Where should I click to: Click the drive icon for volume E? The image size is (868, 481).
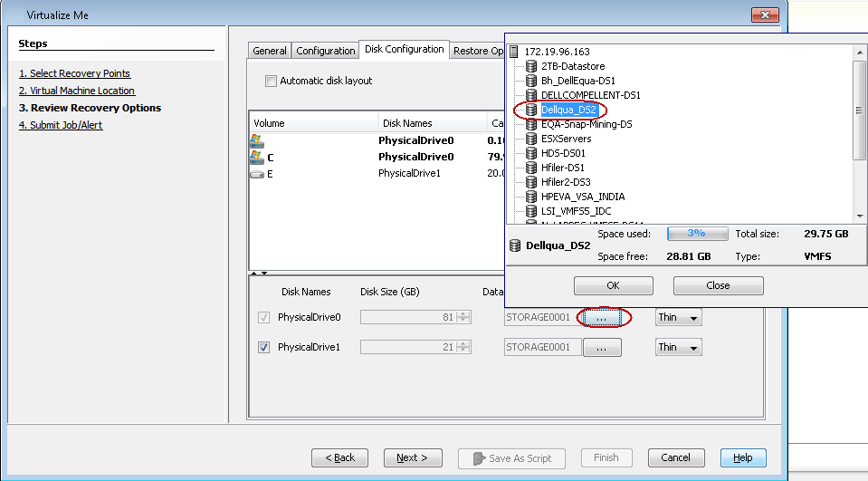tap(257, 174)
